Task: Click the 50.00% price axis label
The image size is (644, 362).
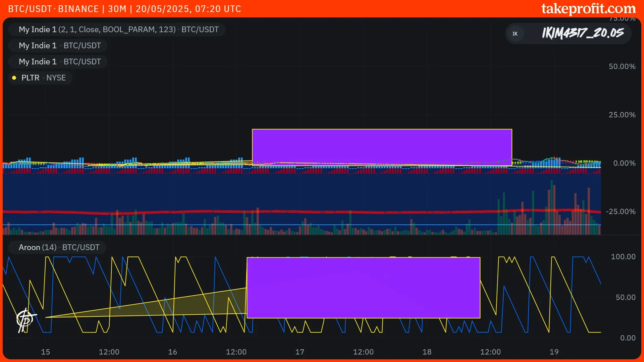Action: pos(622,66)
